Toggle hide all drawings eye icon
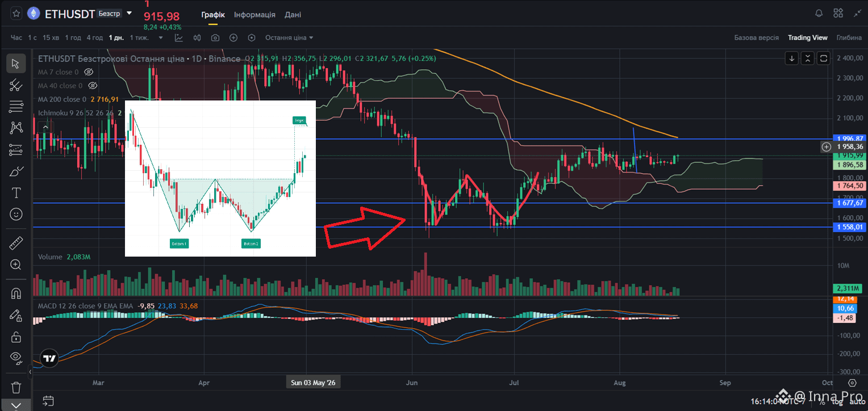Screen dimensions: 868x411 click(x=16, y=358)
